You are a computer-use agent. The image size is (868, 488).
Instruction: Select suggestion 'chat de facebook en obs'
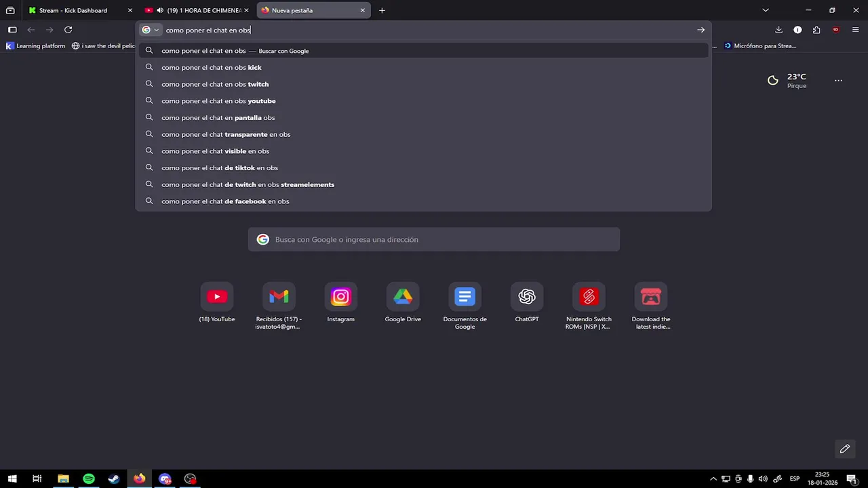click(424, 201)
